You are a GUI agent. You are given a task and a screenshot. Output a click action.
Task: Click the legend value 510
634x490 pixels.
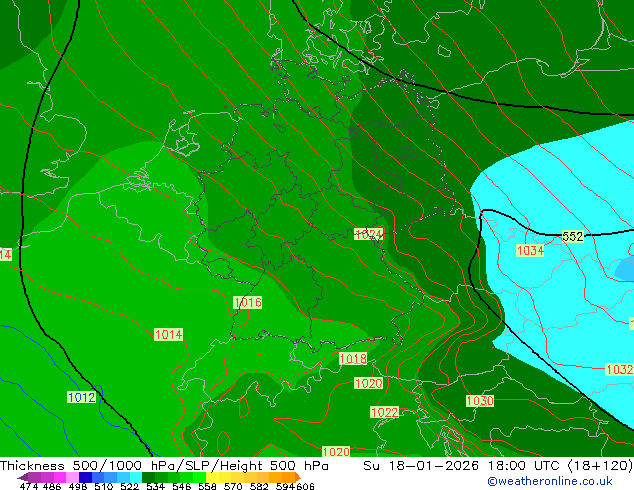tap(104, 486)
